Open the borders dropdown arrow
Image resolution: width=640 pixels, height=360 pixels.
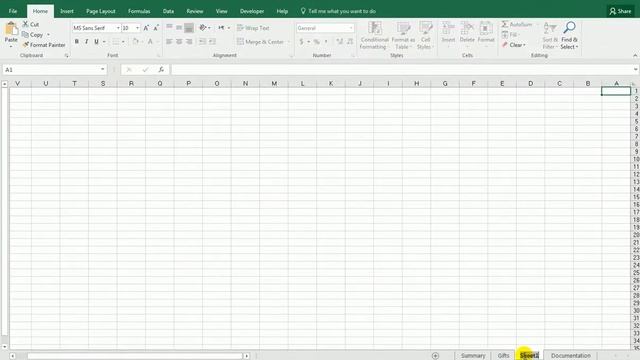tap(123, 41)
